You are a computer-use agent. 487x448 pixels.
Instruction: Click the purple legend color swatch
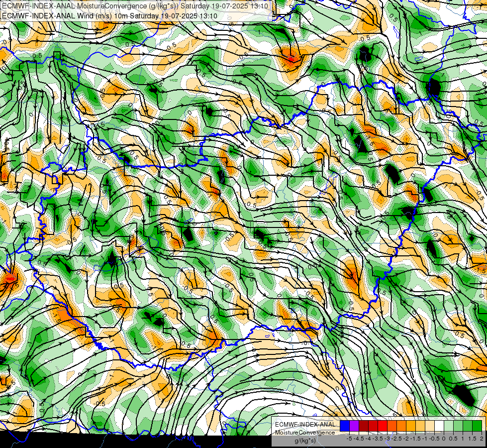click(x=354, y=426)
